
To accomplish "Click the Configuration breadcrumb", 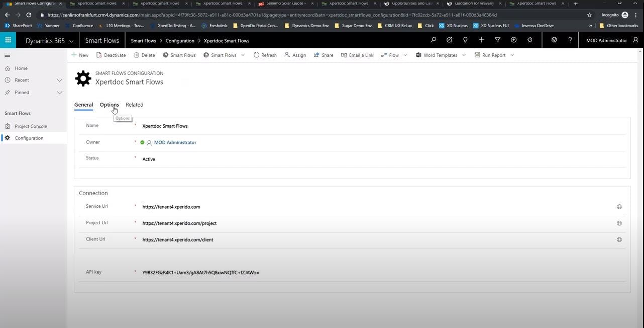I will [x=180, y=41].
